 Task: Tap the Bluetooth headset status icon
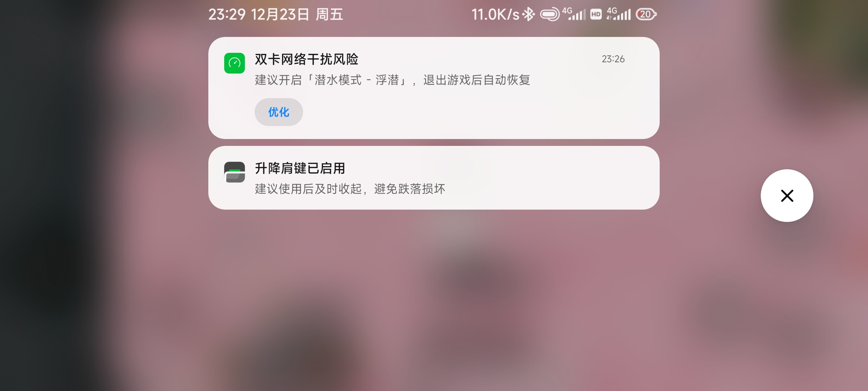click(549, 14)
